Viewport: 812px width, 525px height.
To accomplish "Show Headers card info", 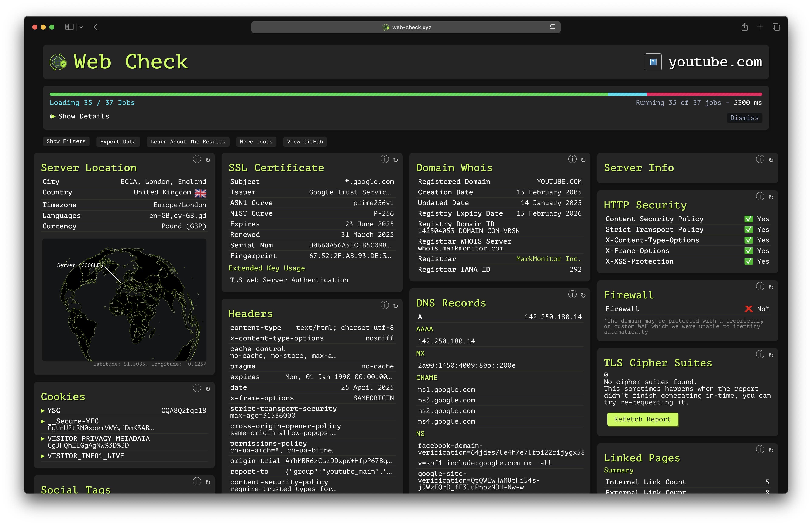I will tap(384, 305).
